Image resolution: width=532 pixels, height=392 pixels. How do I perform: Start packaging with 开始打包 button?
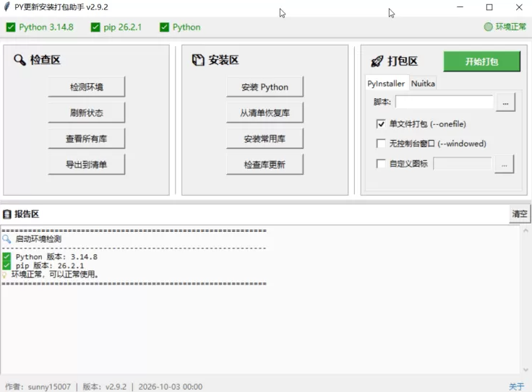click(482, 61)
